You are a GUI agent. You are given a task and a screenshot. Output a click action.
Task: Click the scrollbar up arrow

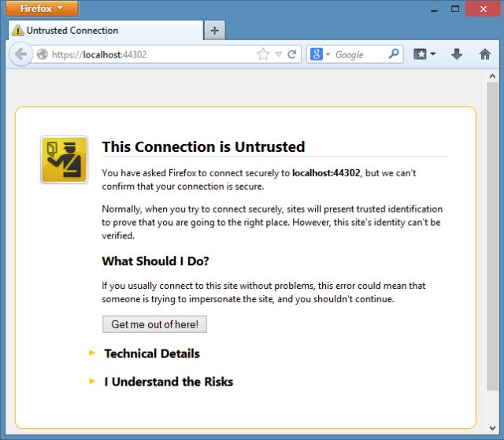pos(492,76)
